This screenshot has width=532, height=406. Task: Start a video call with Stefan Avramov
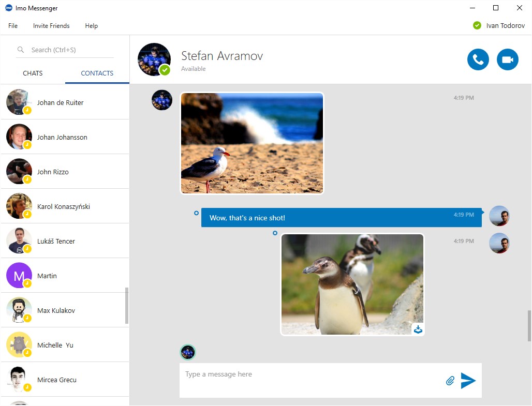click(508, 59)
